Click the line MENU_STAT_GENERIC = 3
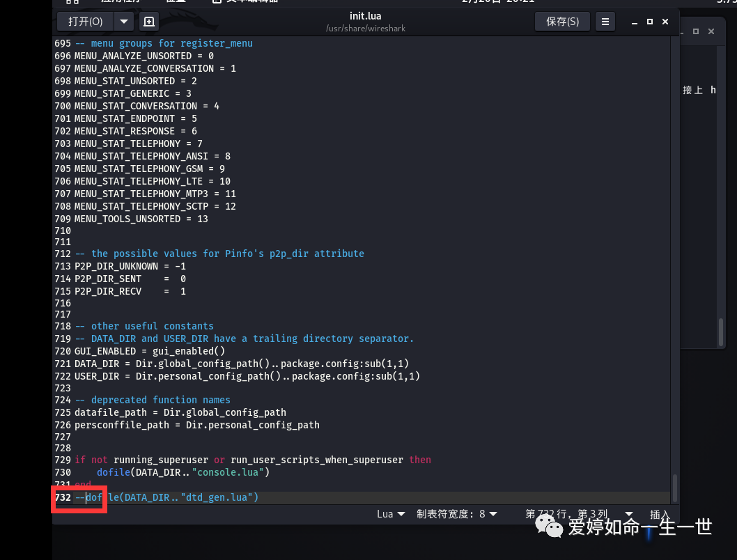The image size is (737, 560). (133, 93)
